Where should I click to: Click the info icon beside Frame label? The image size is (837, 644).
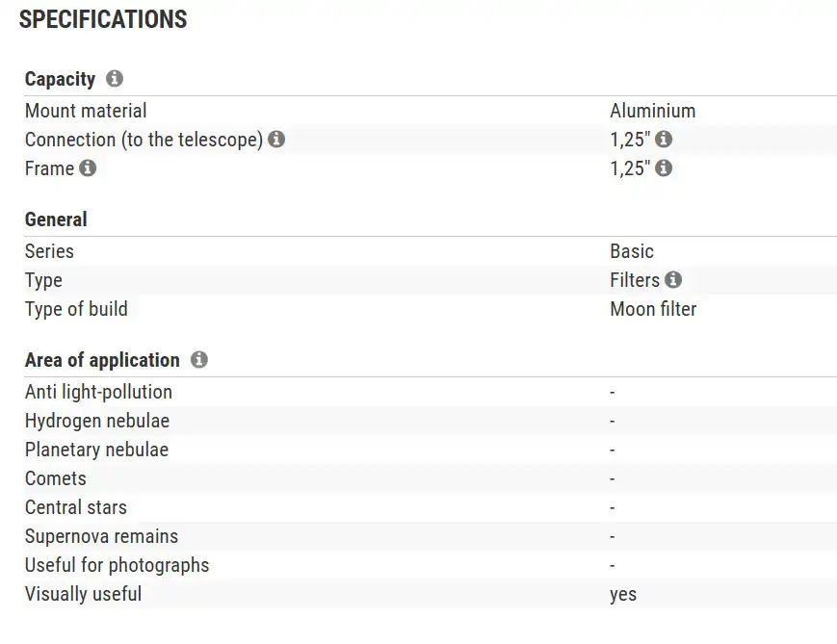coord(88,168)
